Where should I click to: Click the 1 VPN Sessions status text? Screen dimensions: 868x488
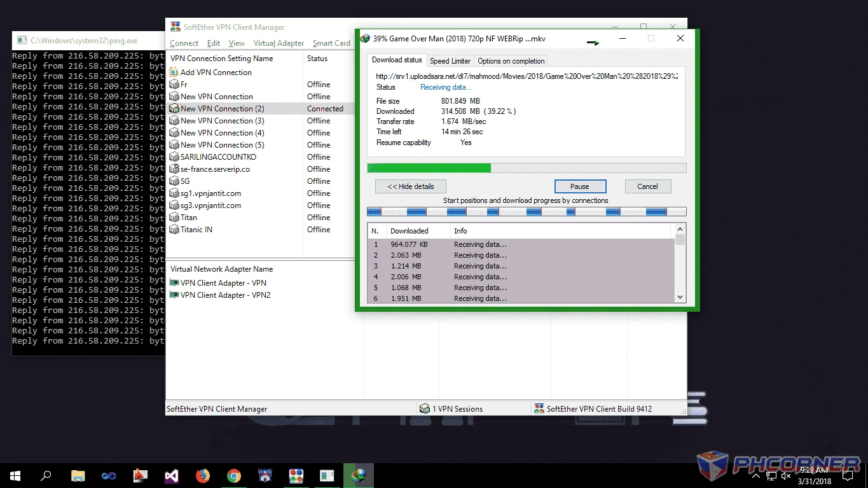tap(458, 408)
